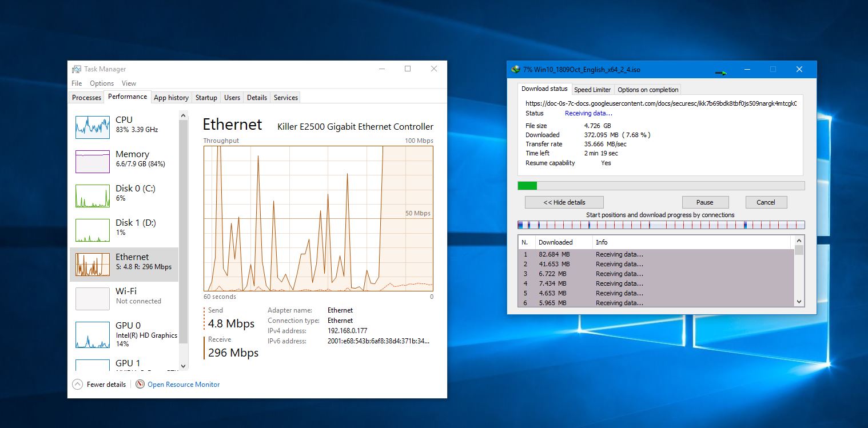Click the Downloaded column header

pyautogui.click(x=564, y=242)
